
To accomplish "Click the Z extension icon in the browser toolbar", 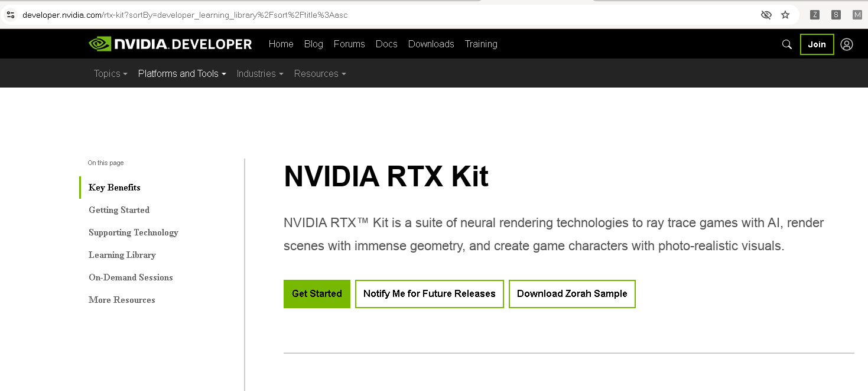I will 815,15.
